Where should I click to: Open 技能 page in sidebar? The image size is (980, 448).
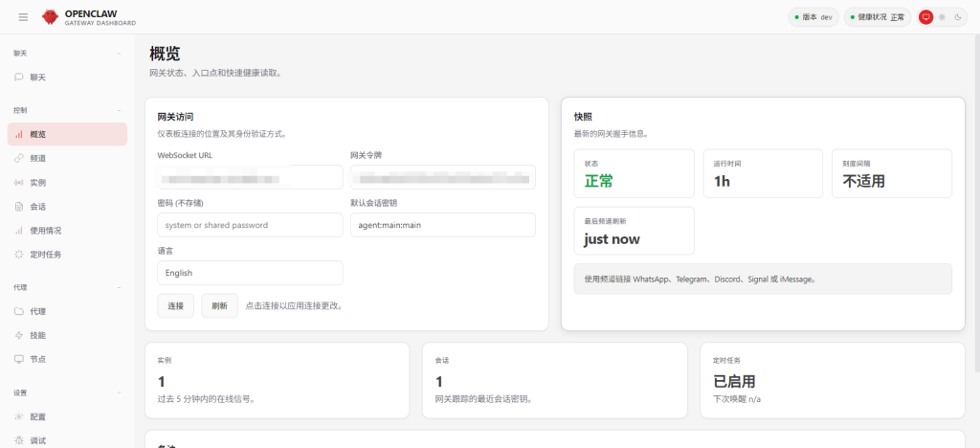point(68,336)
